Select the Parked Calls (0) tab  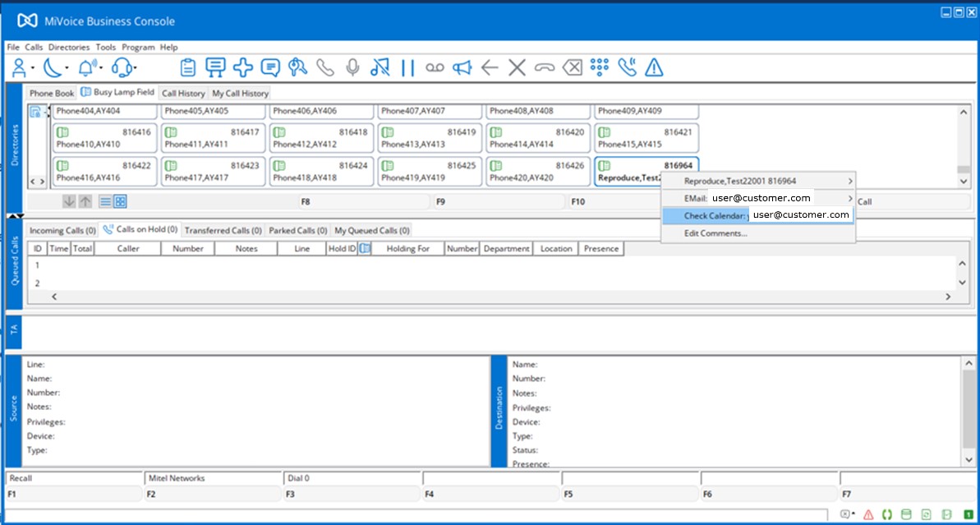tap(297, 230)
